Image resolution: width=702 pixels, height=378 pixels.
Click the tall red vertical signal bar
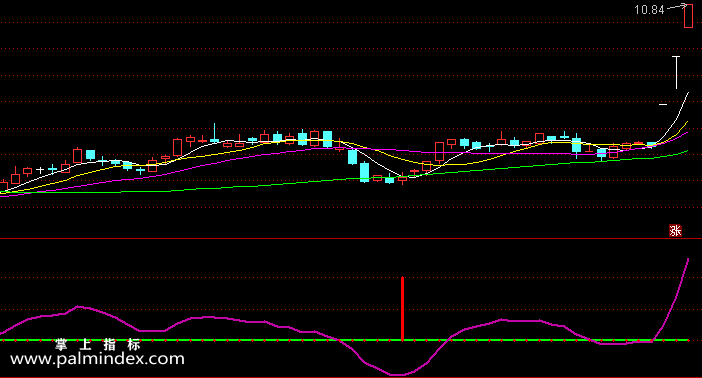402,309
